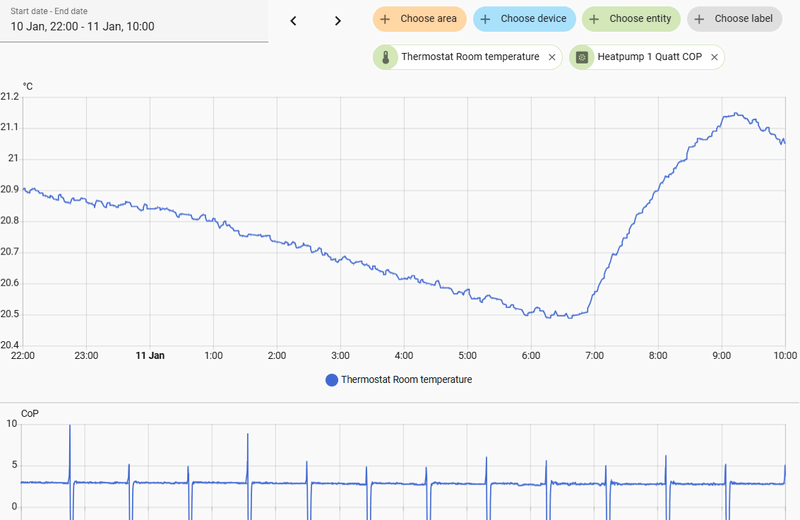This screenshot has width=800, height=520.
Task: Click plus icon on Choose device
Action: [485, 19]
